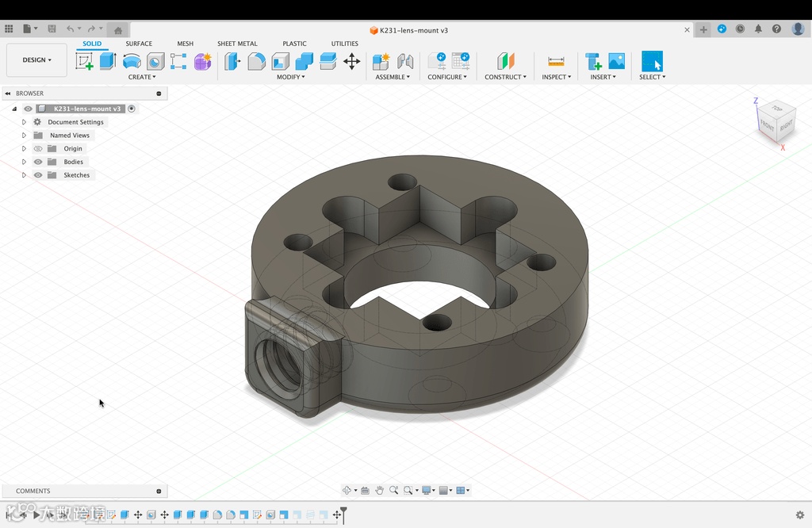Select the Move/Copy tool
812x528 pixels.
tap(351, 61)
